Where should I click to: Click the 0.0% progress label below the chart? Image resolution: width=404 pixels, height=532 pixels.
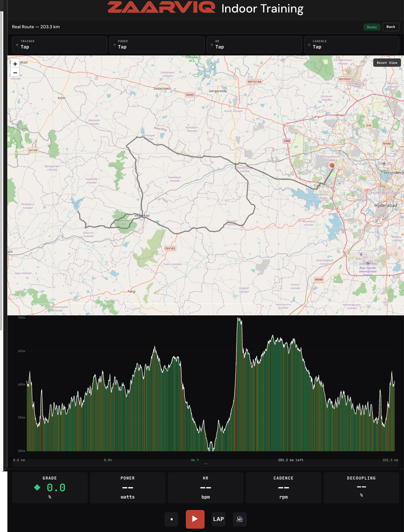(108, 460)
